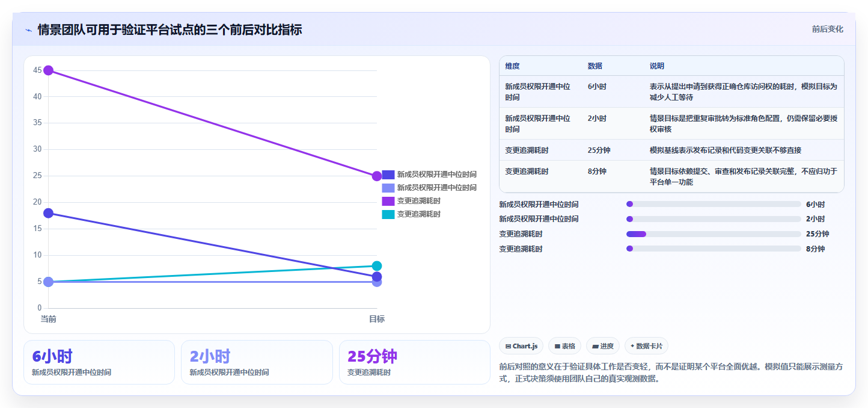
Task: Select the 表格 tag text
Action: 569,346
